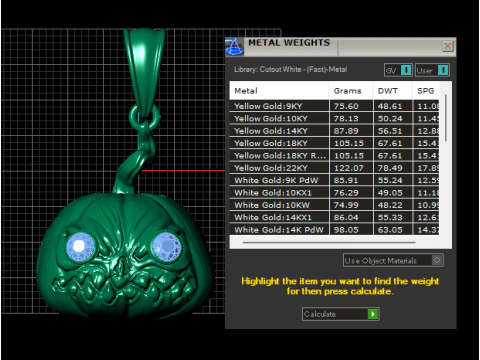
Task: Click the 48.61 DWT value
Action: click(390, 106)
